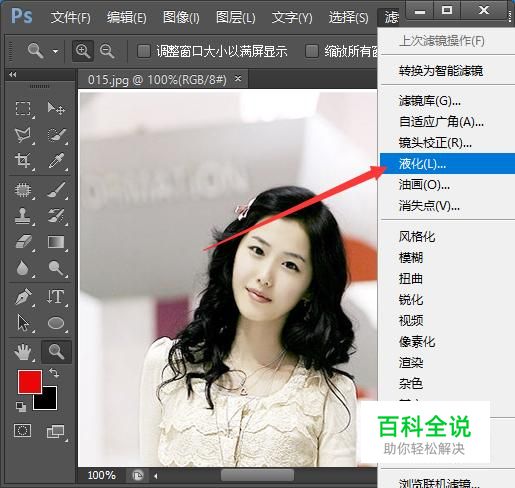Screen dimensions: 515x488
Task: Select the Vertical Type tool
Action: coord(56,297)
